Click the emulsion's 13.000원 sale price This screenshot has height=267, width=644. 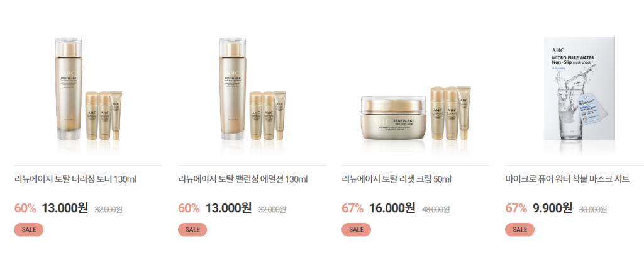point(228,208)
